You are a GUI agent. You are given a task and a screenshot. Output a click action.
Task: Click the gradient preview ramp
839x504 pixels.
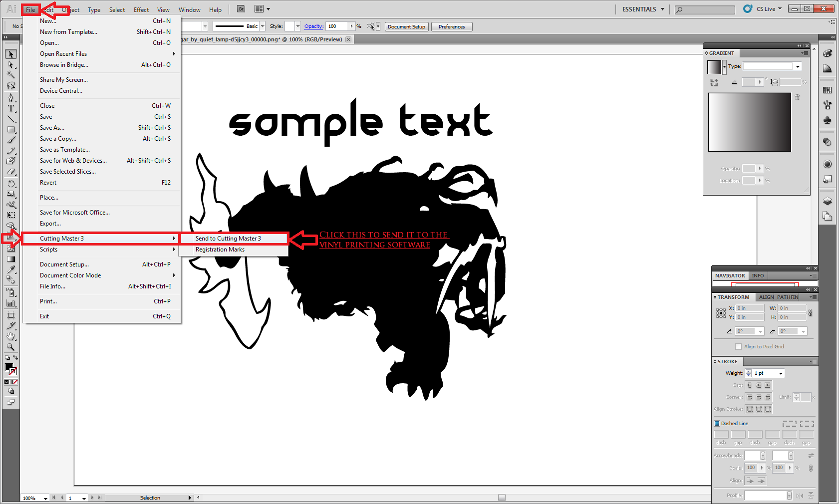point(750,122)
